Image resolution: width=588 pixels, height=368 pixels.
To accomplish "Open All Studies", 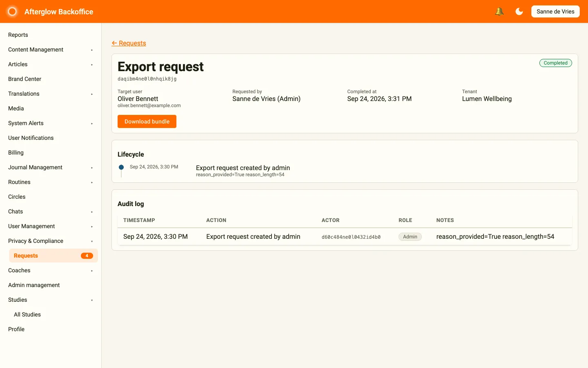I will (27, 314).
